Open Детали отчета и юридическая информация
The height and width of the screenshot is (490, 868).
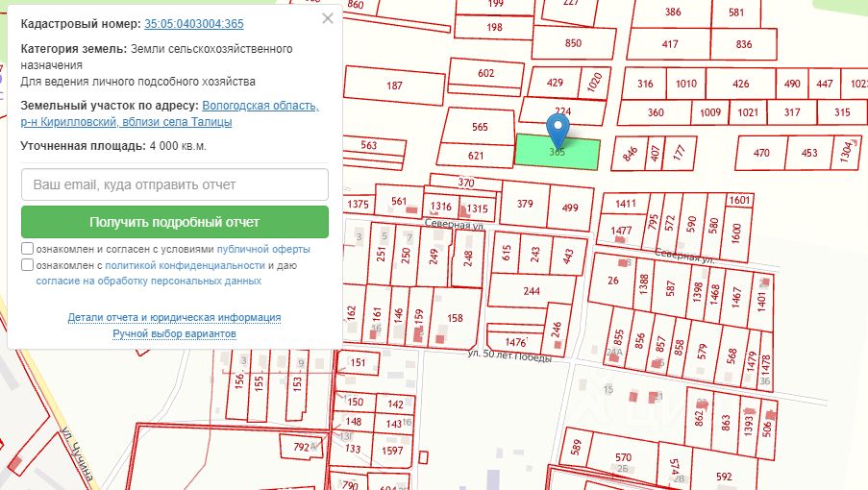coord(174,317)
